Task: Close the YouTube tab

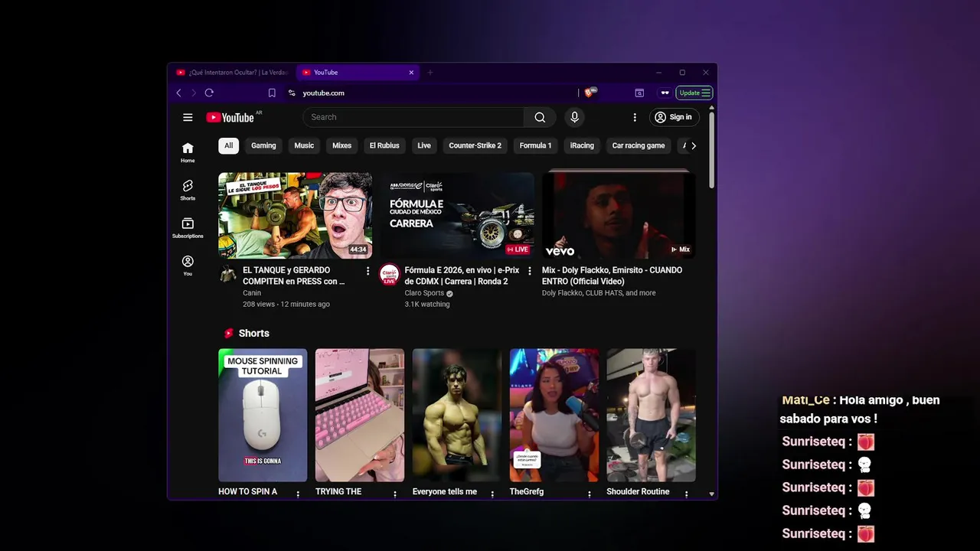Action: pyautogui.click(x=411, y=73)
